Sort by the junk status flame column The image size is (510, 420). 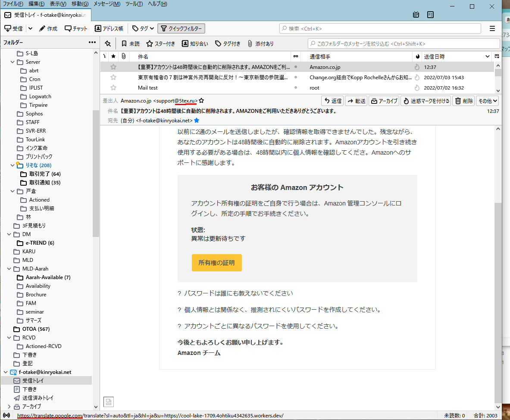[418, 56]
